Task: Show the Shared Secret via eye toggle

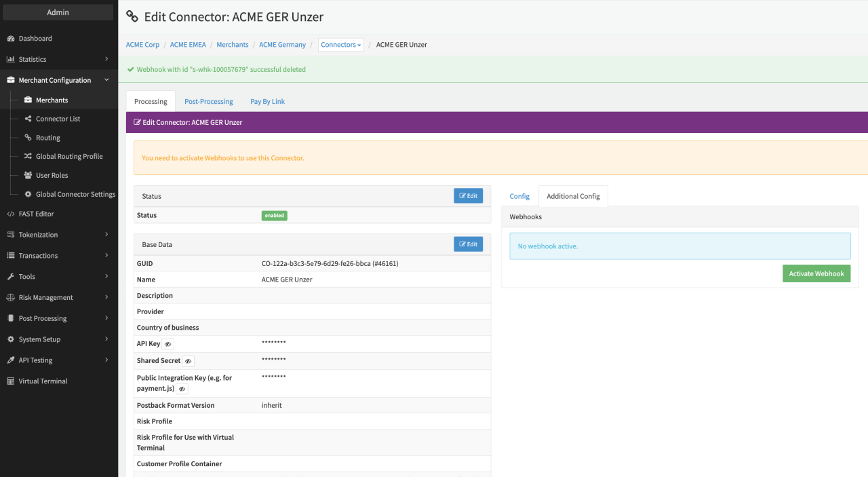Action: [x=188, y=361]
